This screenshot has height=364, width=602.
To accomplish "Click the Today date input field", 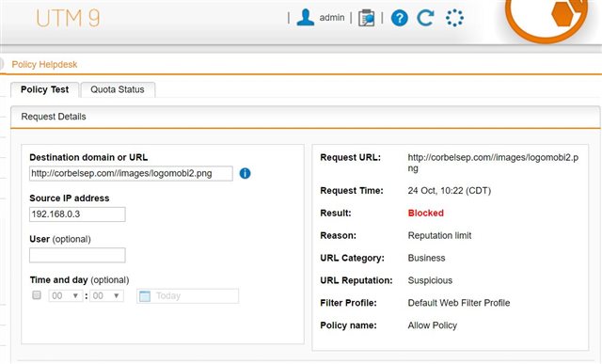I will [x=188, y=296].
